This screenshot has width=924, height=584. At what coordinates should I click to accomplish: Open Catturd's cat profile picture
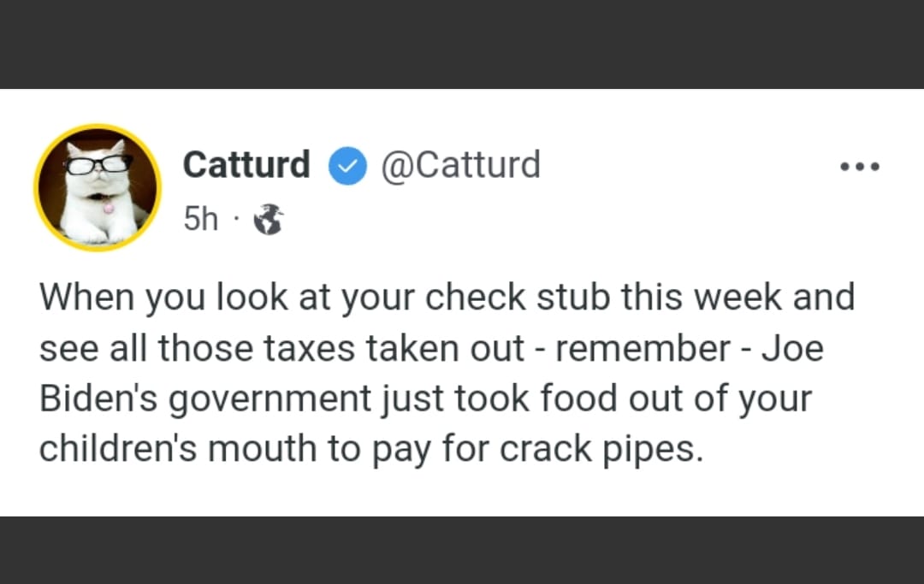pyautogui.click(x=98, y=188)
